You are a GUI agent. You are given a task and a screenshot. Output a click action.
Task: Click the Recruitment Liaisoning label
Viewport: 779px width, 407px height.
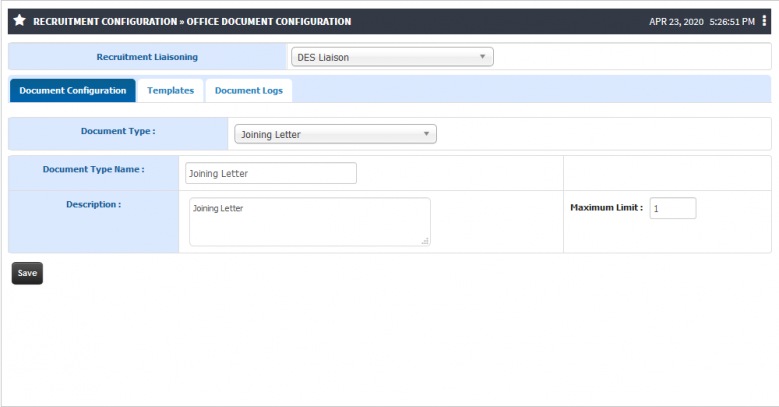click(x=147, y=57)
